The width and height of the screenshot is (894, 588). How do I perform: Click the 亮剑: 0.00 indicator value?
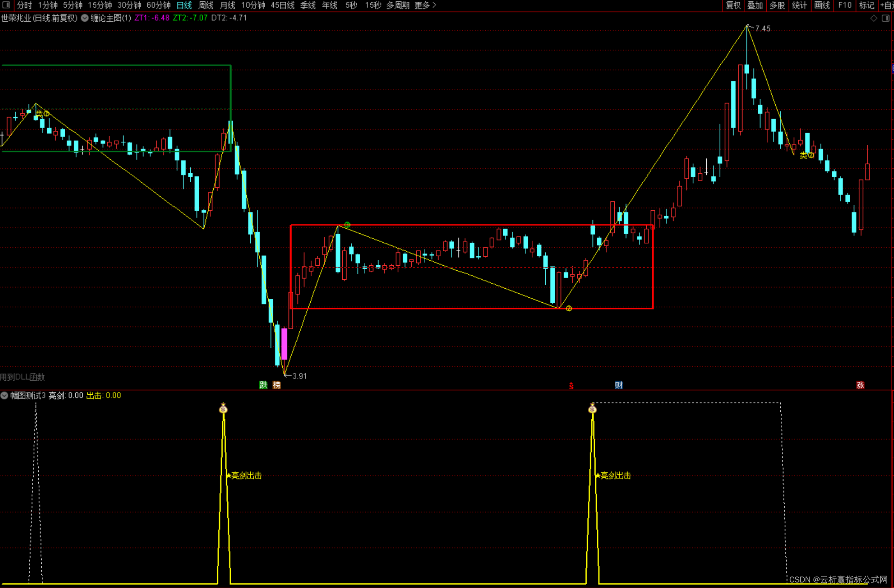[x=66, y=396]
